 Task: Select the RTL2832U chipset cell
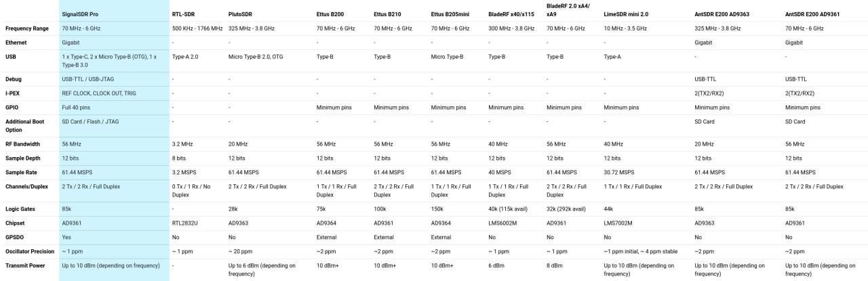point(184,223)
